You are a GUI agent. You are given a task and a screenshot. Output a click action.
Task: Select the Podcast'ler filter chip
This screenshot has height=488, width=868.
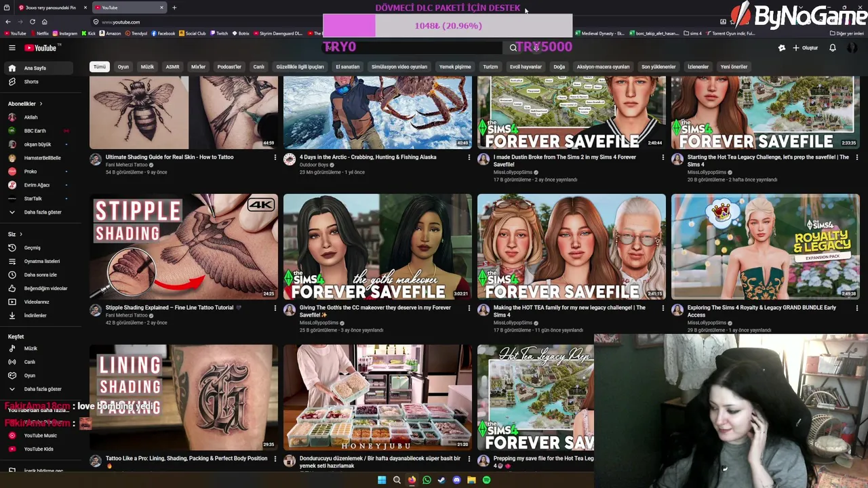pyautogui.click(x=229, y=67)
